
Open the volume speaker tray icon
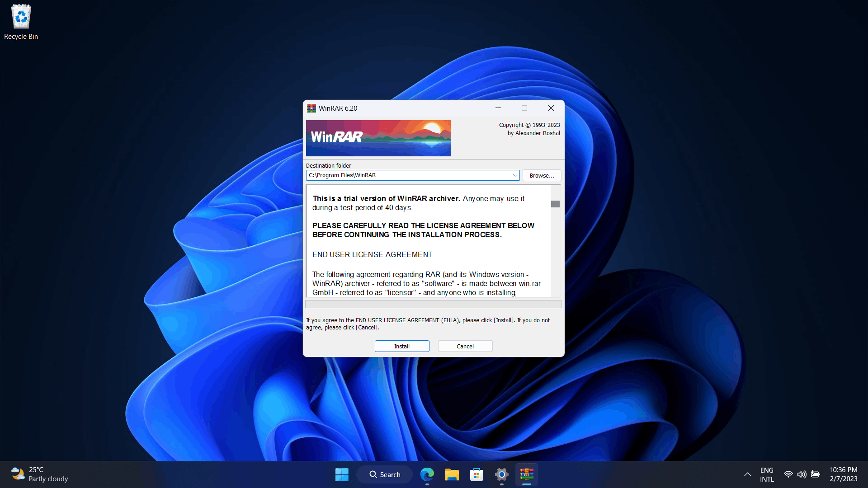pos(802,474)
